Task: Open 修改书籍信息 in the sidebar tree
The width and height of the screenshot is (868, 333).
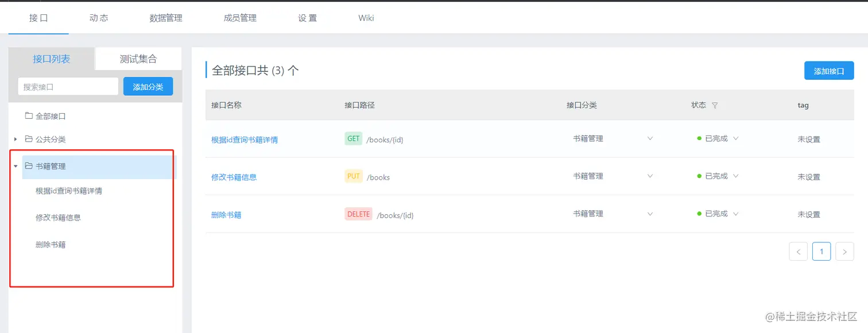Action: click(58, 218)
